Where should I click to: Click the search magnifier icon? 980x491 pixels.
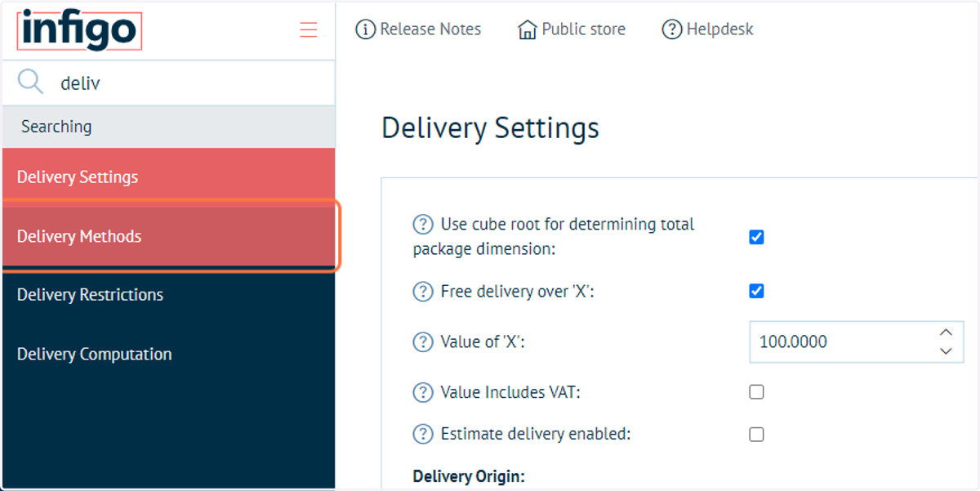pyautogui.click(x=30, y=82)
